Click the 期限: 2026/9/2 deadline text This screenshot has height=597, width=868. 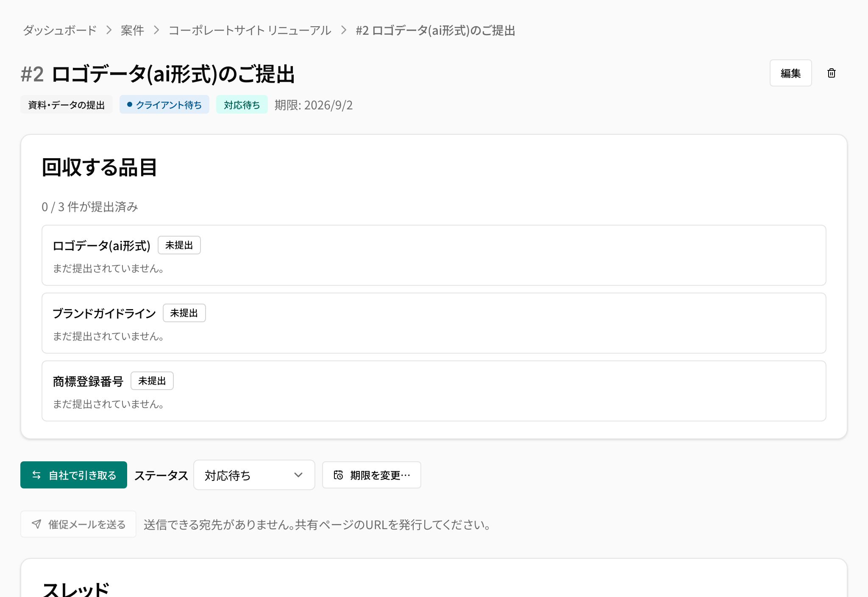coord(314,105)
